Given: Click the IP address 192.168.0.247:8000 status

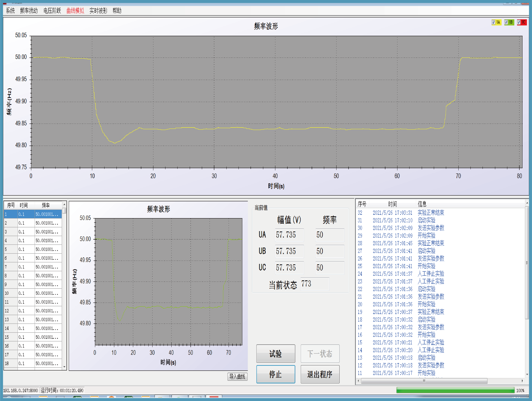Looking at the screenshot, I should pyautogui.click(x=20, y=390).
